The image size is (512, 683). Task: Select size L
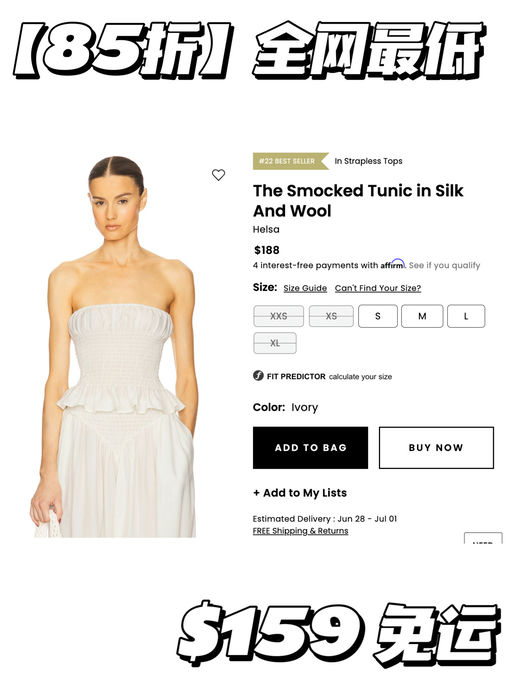(x=466, y=316)
